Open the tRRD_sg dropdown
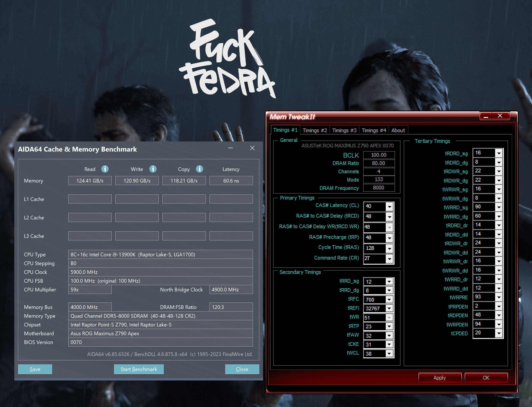 click(389, 281)
